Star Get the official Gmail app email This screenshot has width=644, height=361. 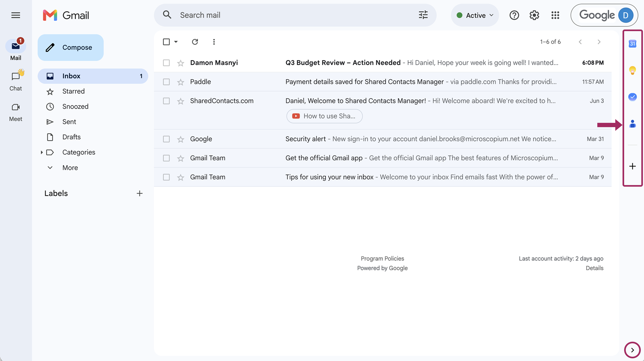point(181,158)
